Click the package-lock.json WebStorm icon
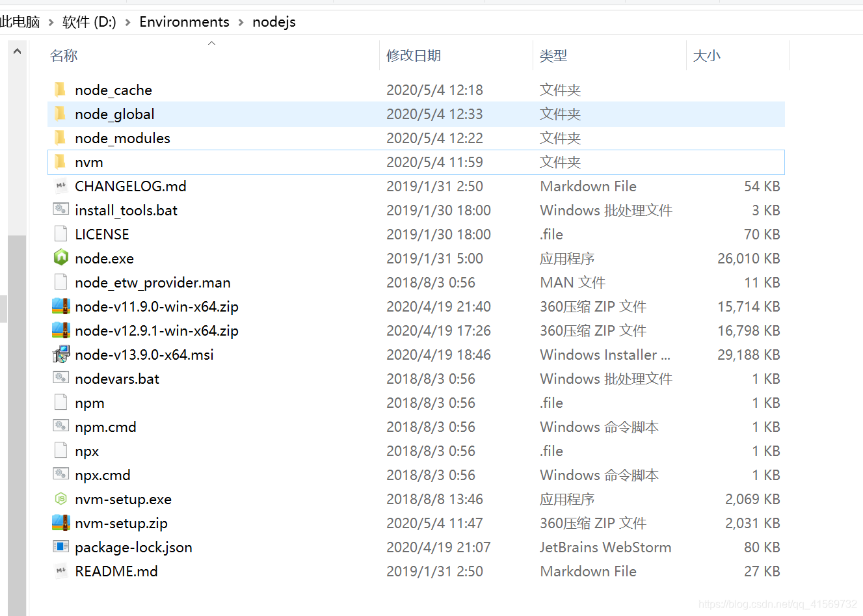 (x=60, y=546)
